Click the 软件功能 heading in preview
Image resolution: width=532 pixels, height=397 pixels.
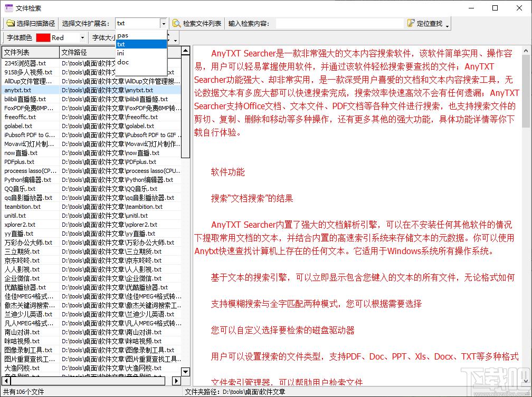pos(227,172)
